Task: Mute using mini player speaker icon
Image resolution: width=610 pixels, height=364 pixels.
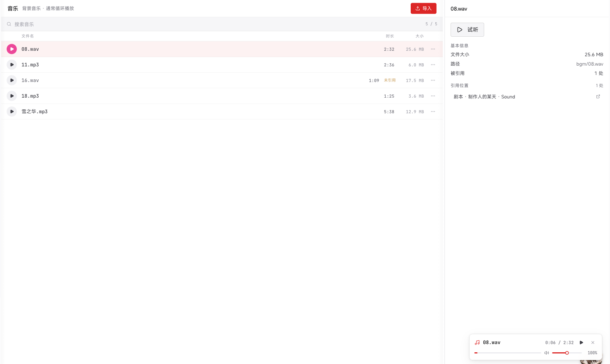Action: [x=547, y=353]
